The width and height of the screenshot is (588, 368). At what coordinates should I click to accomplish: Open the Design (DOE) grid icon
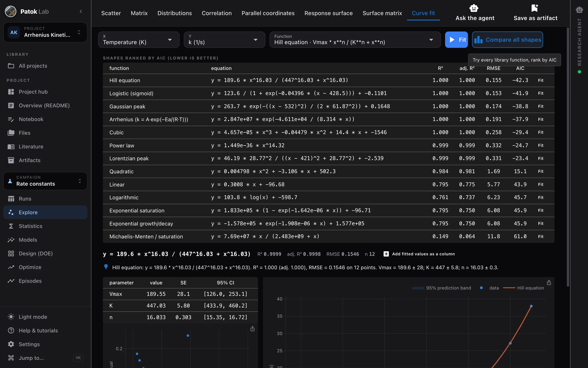tap(11, 253)
